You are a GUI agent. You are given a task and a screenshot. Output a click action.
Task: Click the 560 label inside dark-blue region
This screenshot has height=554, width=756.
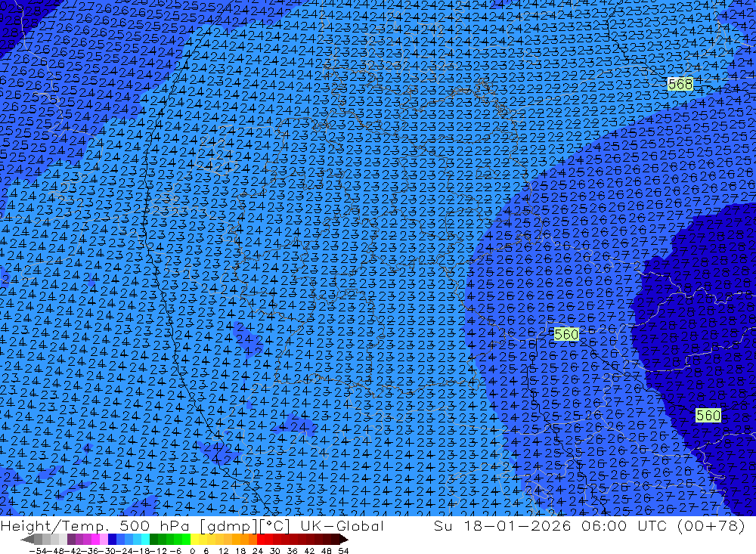[x=708, y=415]
